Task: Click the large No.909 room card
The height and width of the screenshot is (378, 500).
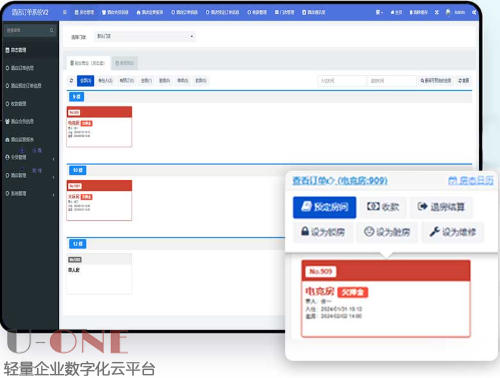Action: point(386,299)
